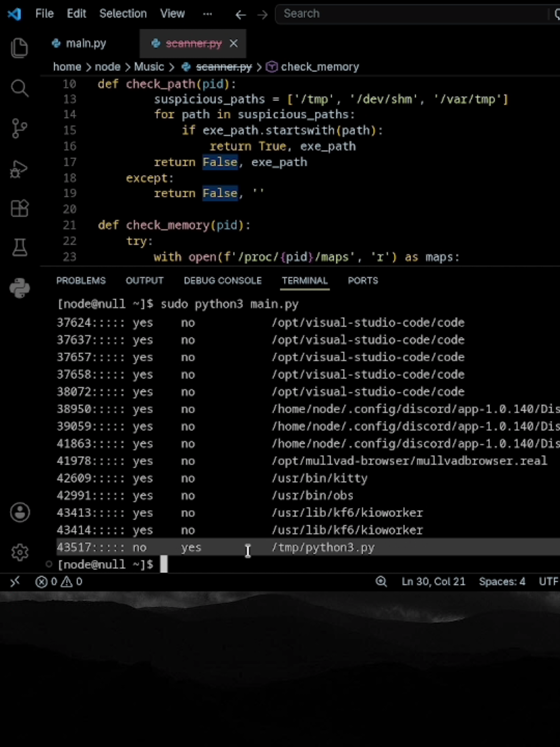The width and height of the screenshot is (560, 747).
Task: Click the VS Code logo icon
Action: pyautogui.click(x=15, y=14)
